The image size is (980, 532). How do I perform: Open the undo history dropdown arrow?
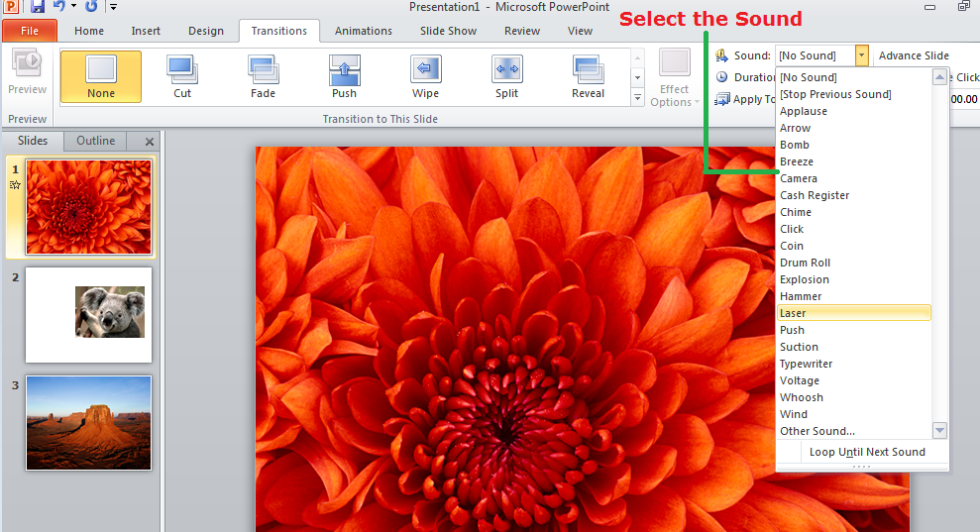(73, 6)
